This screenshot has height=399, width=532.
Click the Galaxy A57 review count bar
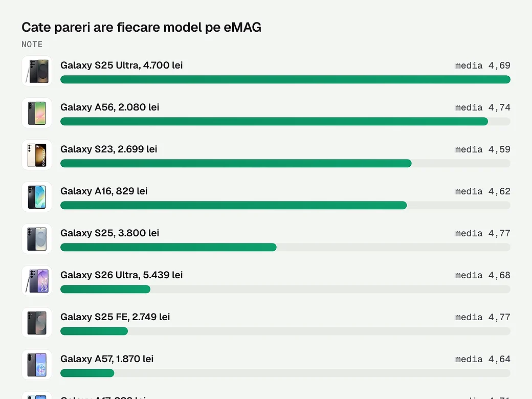coord(285,373)
